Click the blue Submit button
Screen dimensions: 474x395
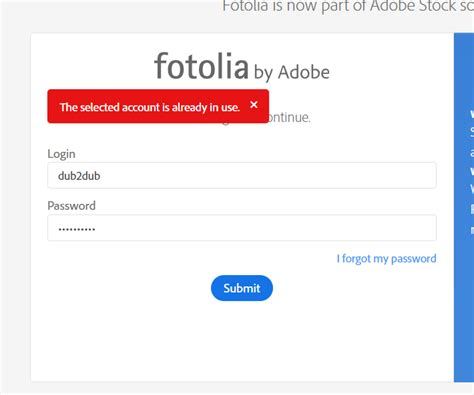tap(242, 288)
